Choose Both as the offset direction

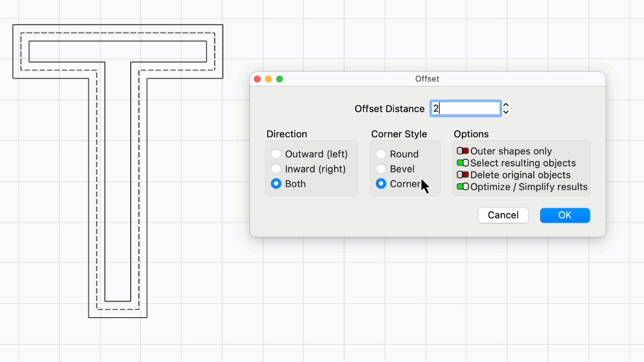pos(276,184)
